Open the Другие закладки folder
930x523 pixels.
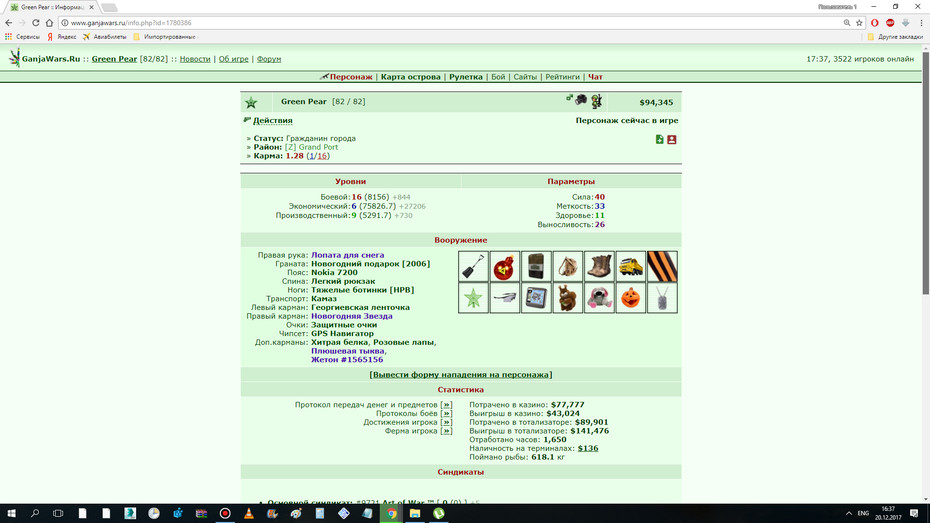pos(895,37)
